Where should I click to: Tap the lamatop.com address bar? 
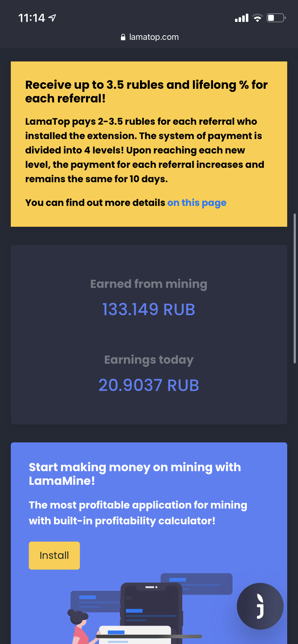(x=149, y=37)
